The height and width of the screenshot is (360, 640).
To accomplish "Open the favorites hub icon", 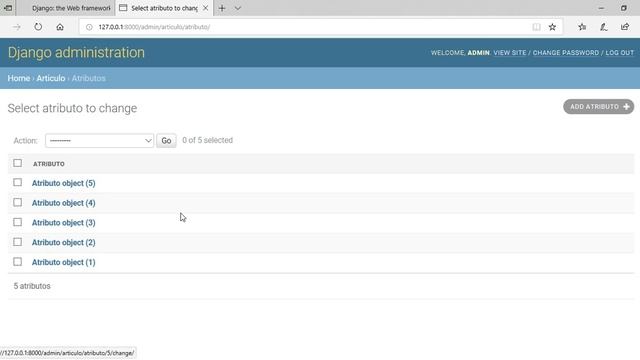I will tap(582, 27).
